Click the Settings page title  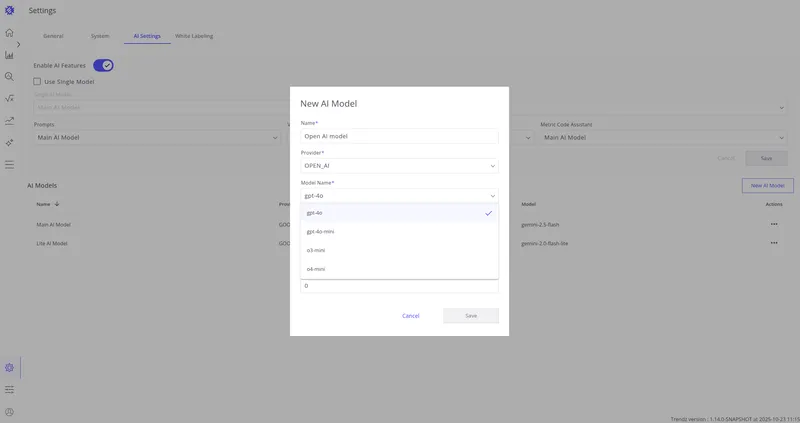(42, 11)
